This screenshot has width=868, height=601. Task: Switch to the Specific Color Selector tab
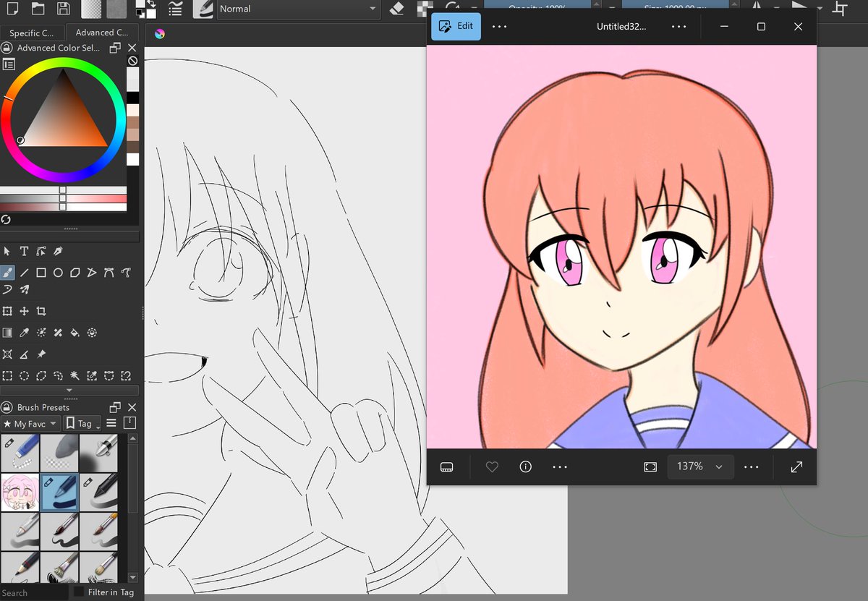point(31,33)
